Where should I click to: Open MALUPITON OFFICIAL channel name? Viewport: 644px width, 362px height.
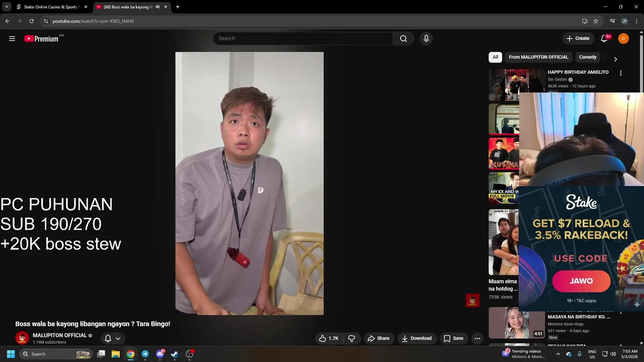click(x=60, y=335)
